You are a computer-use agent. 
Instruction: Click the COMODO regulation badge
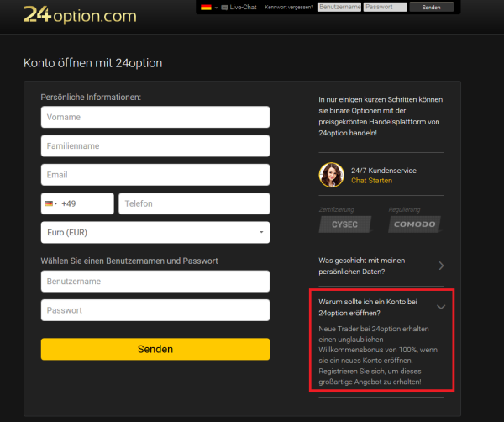point(415,224)
